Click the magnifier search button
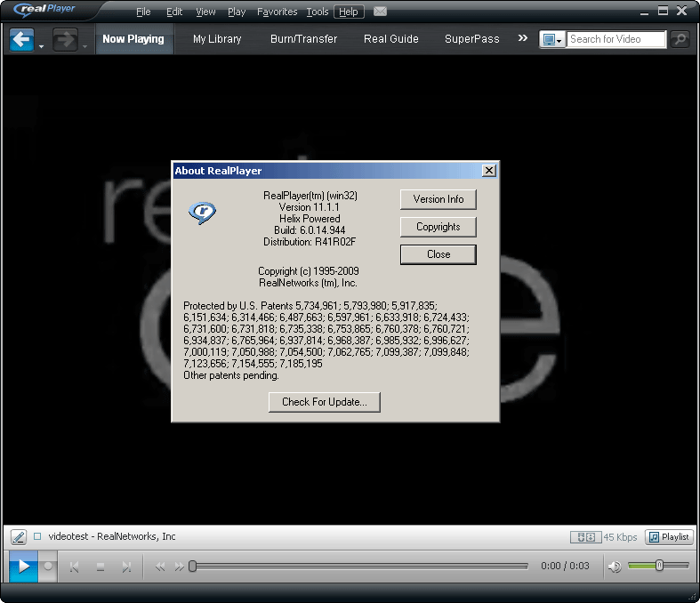This screenshot has height=603, width=700. [680, 39]
